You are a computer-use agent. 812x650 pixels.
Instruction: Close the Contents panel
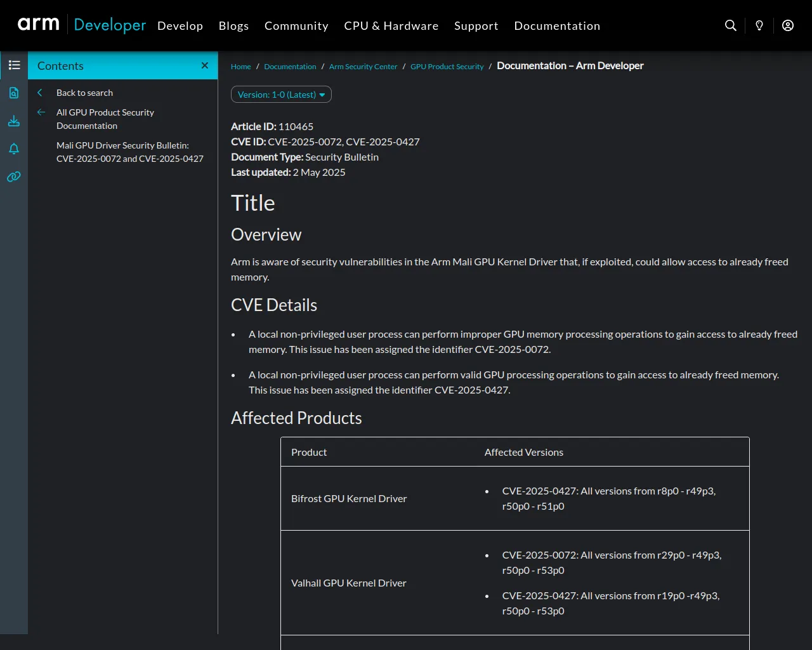[x=205, y=65]
